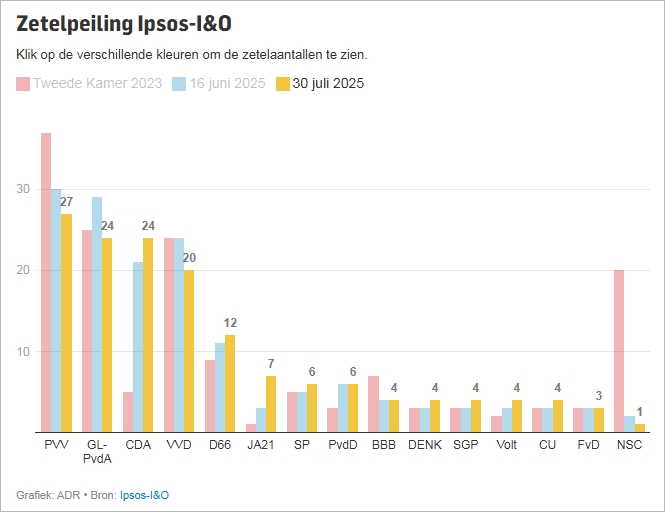Click the yellow 30 juli 2025 legend swatch
The height and width of the screenshot is (512, 665).
click(282, 83)
